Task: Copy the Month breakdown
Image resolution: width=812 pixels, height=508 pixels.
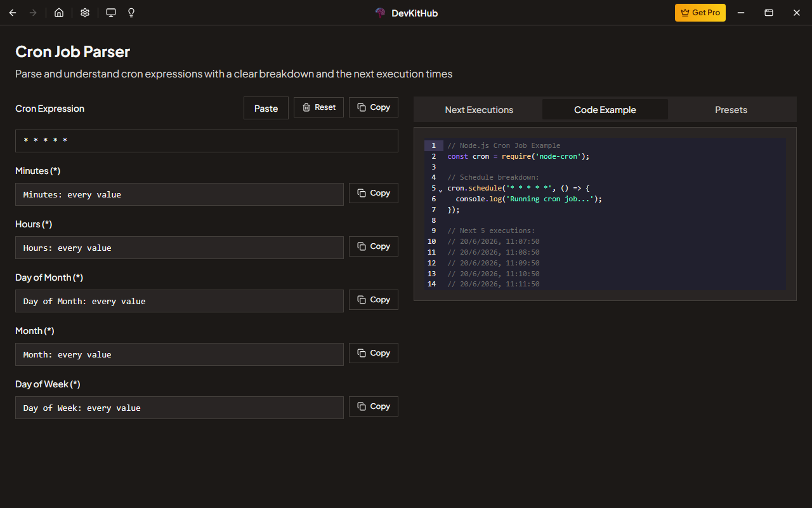Action: [x=374, y=353]
